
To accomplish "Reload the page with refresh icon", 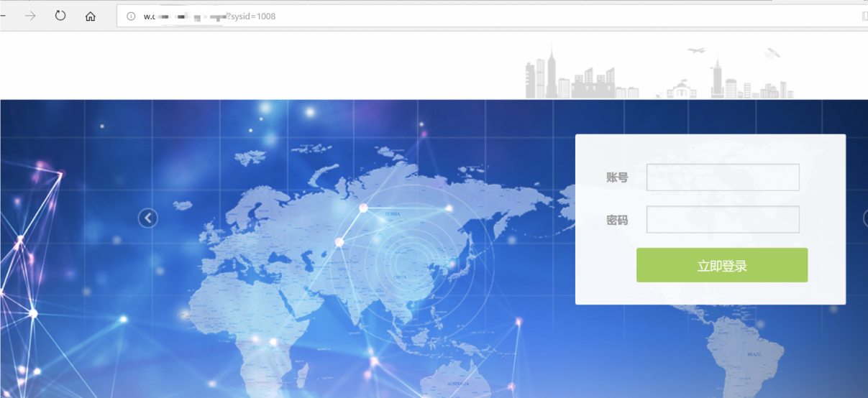I will pos(60,16).
